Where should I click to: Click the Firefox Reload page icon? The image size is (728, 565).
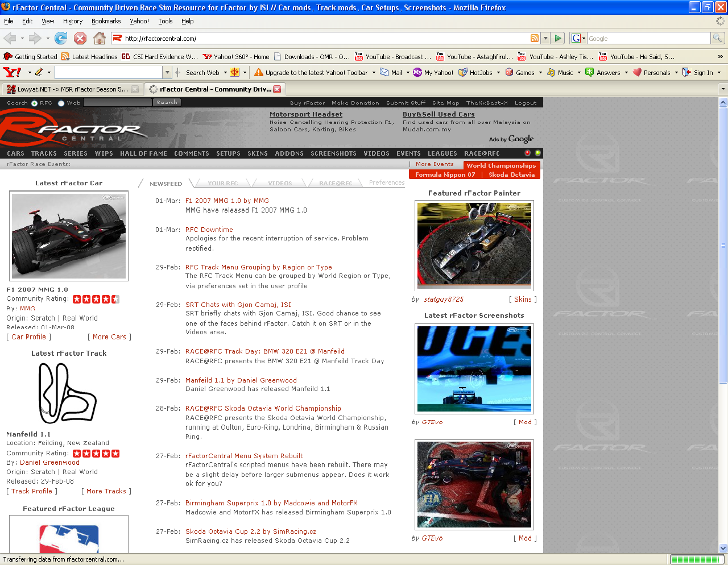coord(61,39)
